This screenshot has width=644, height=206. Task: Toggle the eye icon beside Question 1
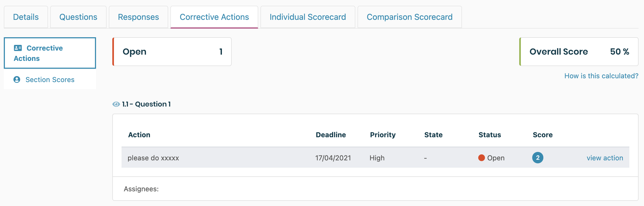click(x=116, y=104)
